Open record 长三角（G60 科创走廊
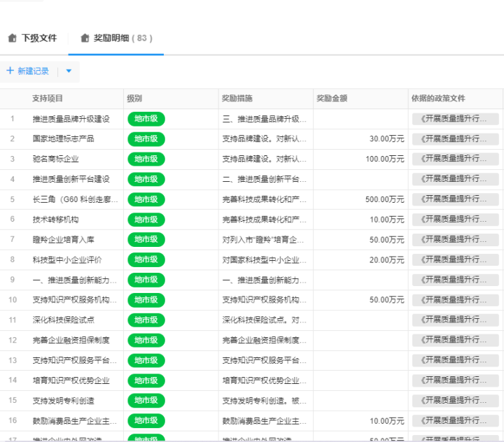 tap(75, 199)
